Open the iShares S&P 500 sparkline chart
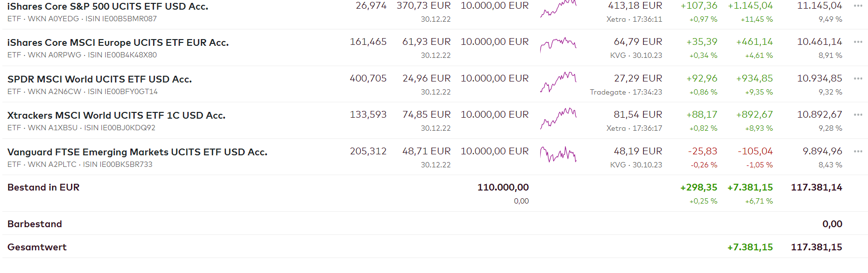Image resolution: width=868 pixels, height=273 pixels. click(558, 9)
